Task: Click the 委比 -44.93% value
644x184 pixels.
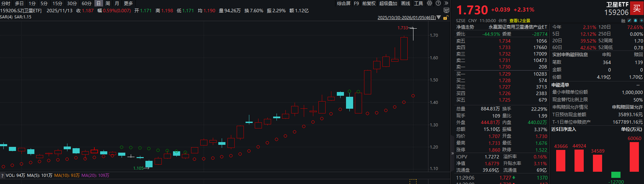Action: [x=491, y=34]
